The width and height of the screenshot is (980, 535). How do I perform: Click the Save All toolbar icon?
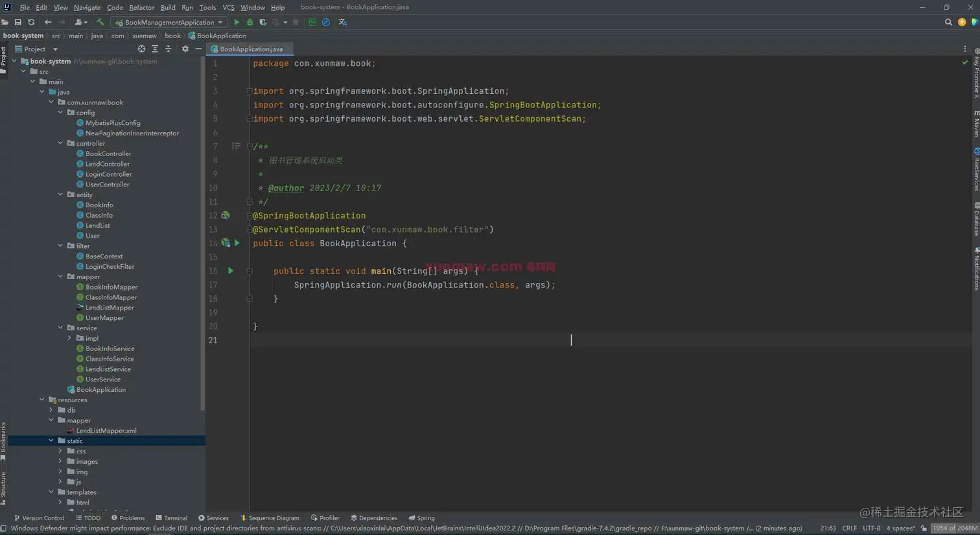(17, 22)
